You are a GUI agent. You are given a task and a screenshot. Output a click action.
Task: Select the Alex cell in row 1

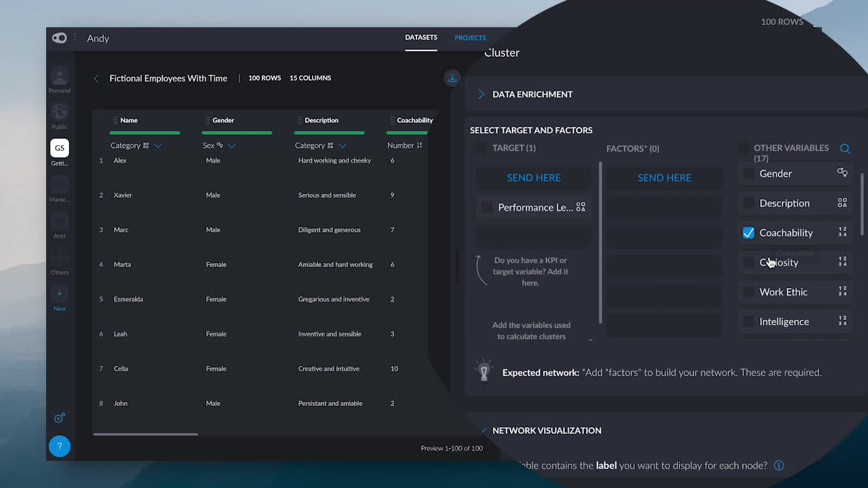pyautogui.click(x=120, y=161)
